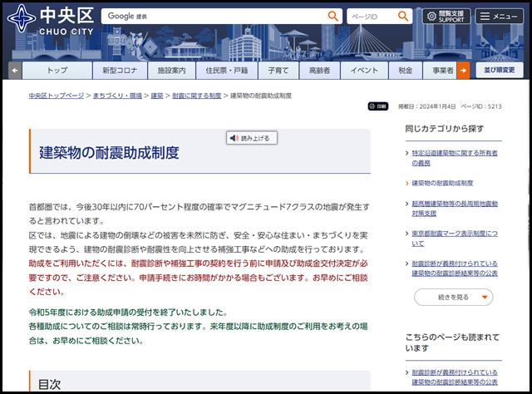Go to the 税金 navigation tab
Screen dimensions: 532x394
(x=405, y=71)
